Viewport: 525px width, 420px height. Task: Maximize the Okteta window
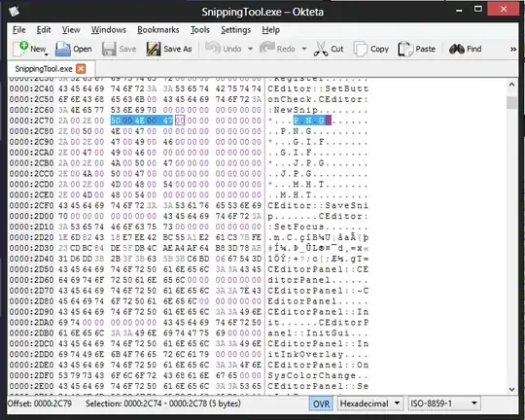(478, 10)
